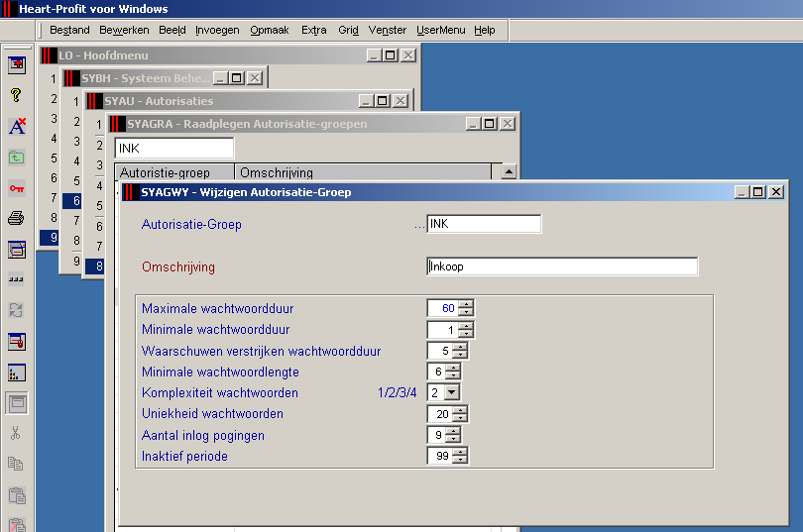Screen dimensions: 803x532
Task: Open the Grid menu
Action: coord(348,30)
